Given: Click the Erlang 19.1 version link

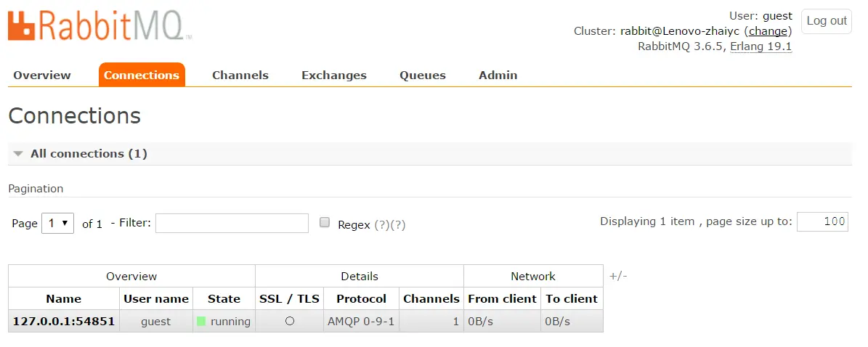Looking at the screenshot, I should pos(761,46).
